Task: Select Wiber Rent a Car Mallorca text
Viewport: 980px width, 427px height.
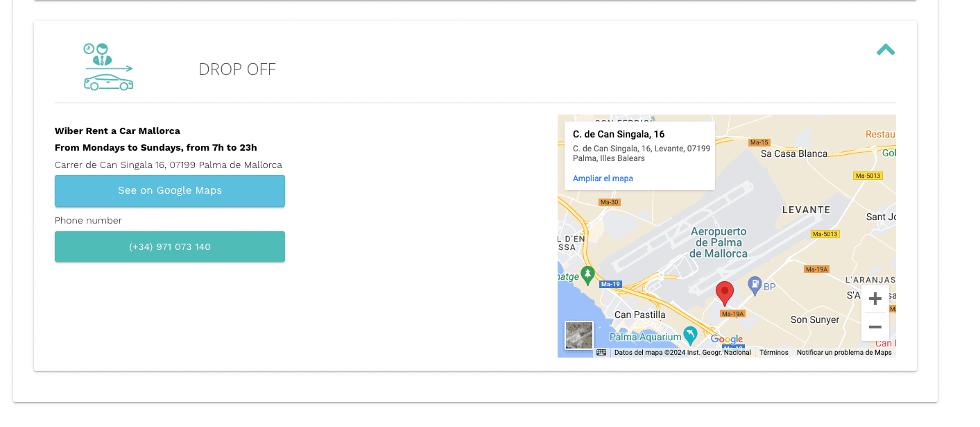Action: 117,131
